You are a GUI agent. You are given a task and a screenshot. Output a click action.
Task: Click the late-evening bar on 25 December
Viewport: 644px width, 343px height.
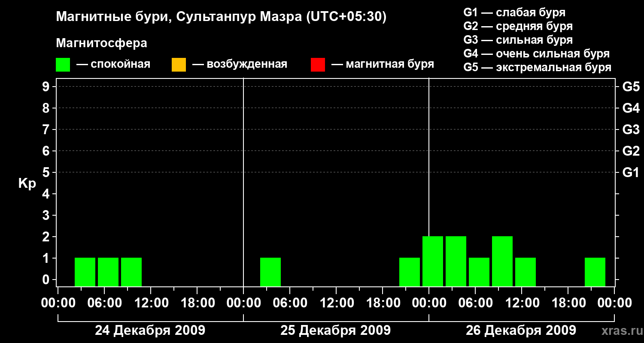[410, 272]
